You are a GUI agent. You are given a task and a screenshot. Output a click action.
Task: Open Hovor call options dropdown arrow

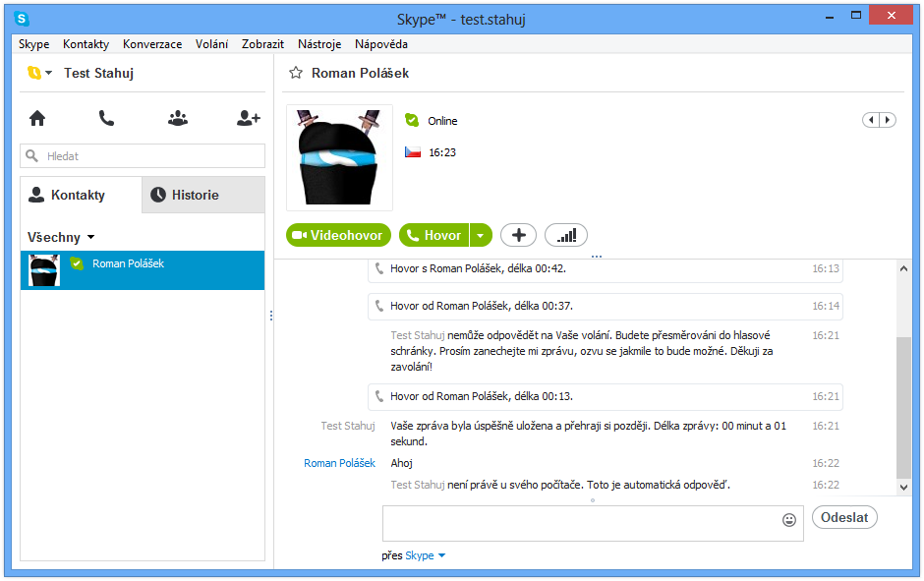point(481,235)
